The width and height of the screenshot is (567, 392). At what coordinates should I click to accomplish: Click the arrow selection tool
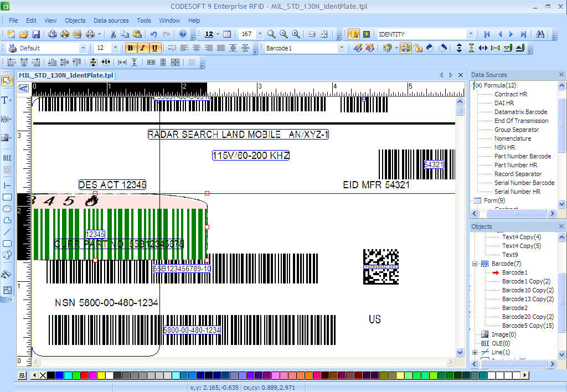7,80
